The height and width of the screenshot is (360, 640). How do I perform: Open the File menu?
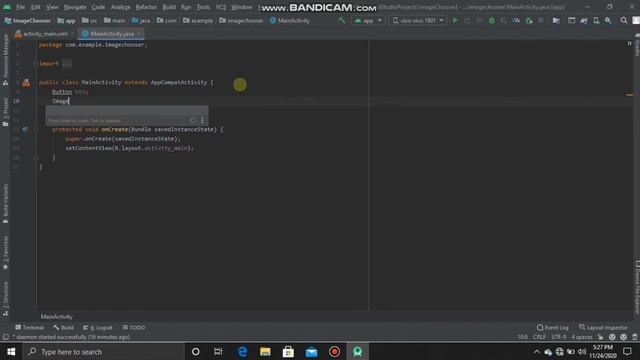20,7
